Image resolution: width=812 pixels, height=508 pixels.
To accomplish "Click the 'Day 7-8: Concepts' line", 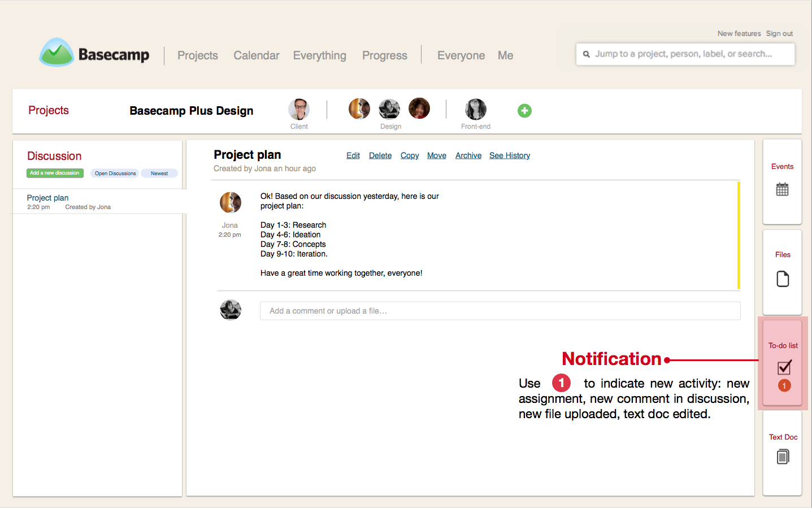I will coord(293,244).
